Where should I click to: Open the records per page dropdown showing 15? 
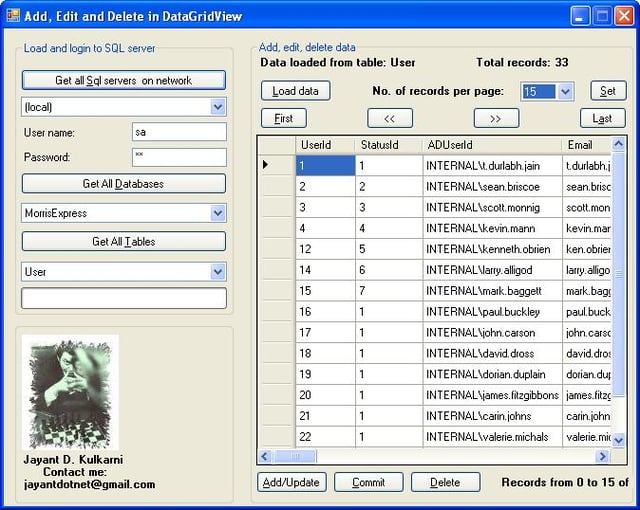click(x=565, y=91)
